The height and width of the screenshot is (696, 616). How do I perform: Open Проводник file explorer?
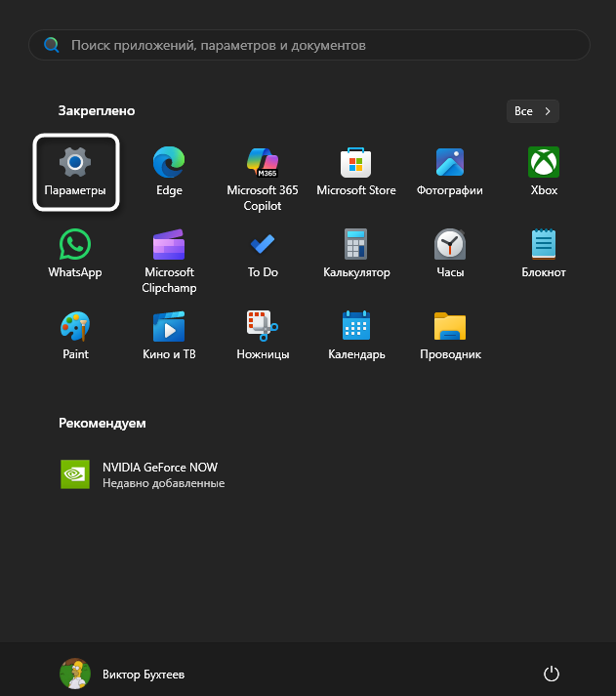tap(450, 336)
